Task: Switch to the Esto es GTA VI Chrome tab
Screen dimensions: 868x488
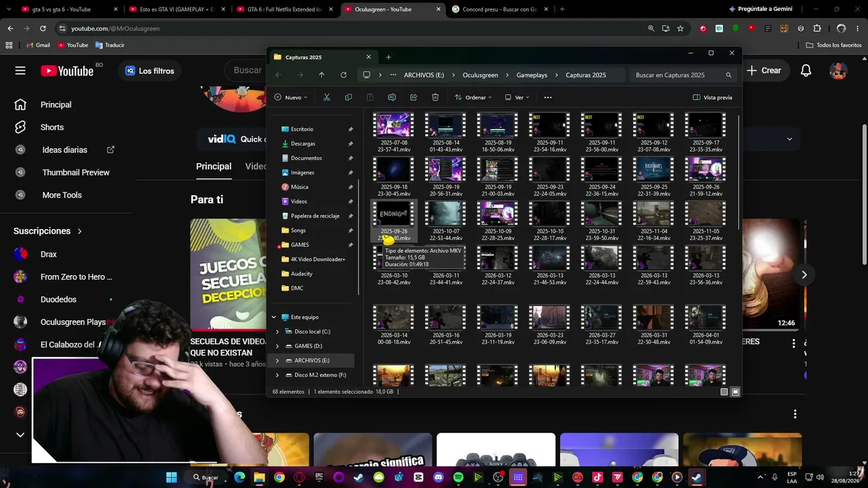Action: tap(178, 9)
